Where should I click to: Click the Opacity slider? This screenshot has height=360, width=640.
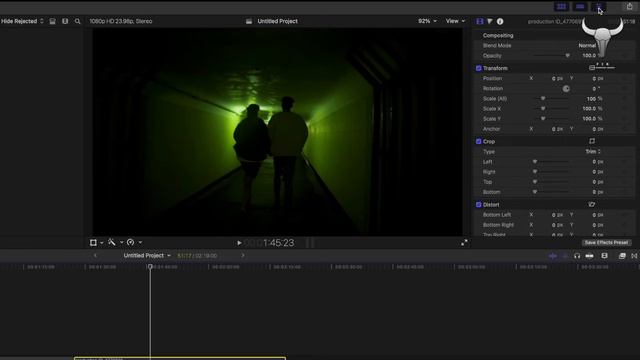(x=552, y=56)
